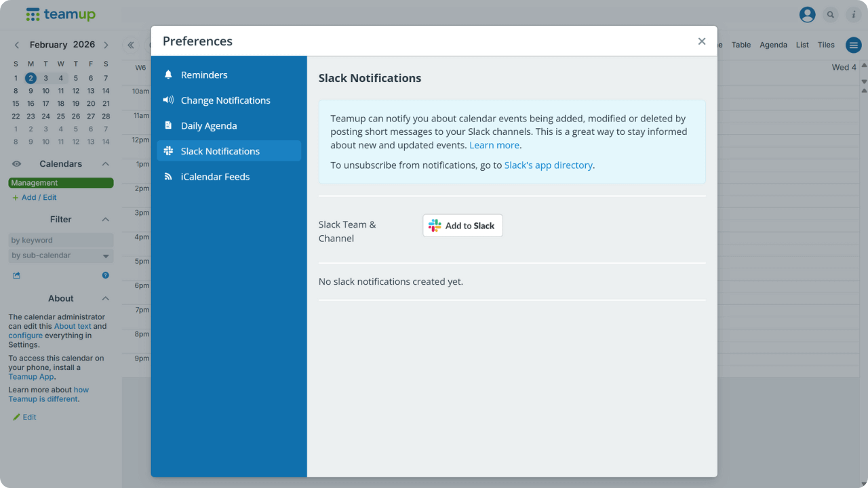Open the blue hamburger menu icon
The height and width of the screenshot is (488, 868).
pos(853,45)
